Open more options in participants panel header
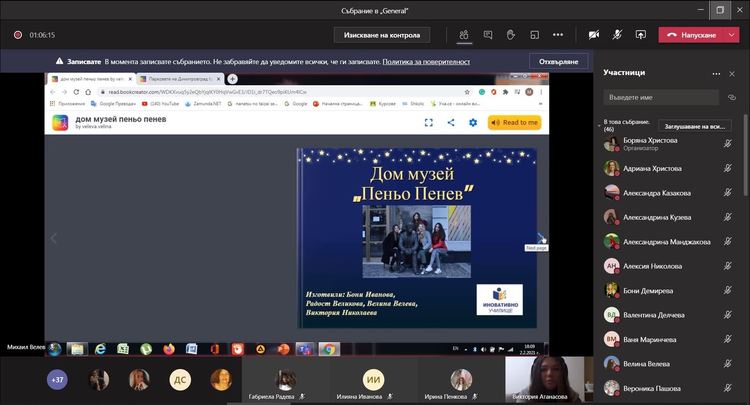750x405 pixels. coord(716,73)
